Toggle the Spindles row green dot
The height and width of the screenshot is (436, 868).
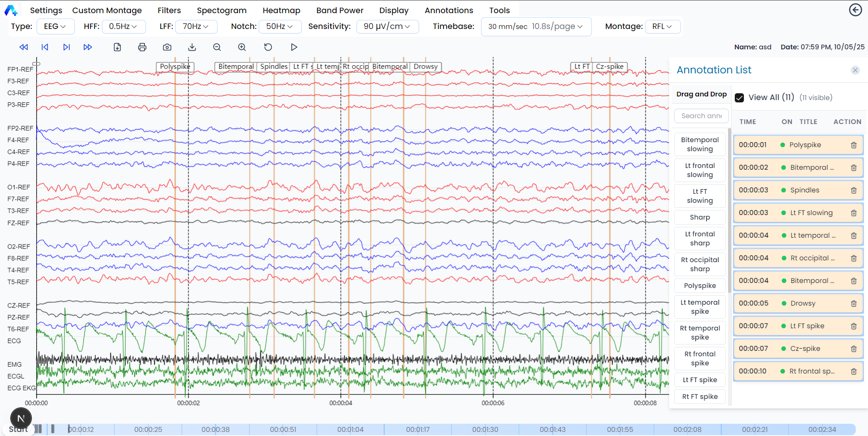click(783, 190)
